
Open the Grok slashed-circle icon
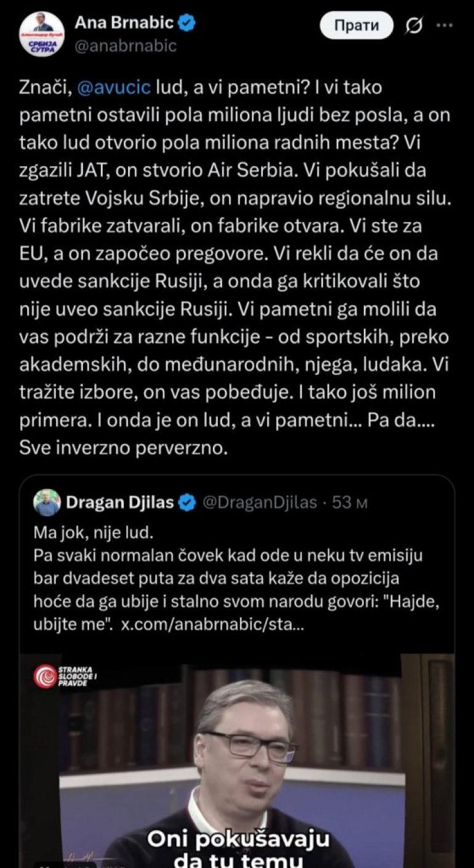pos(412,26)
